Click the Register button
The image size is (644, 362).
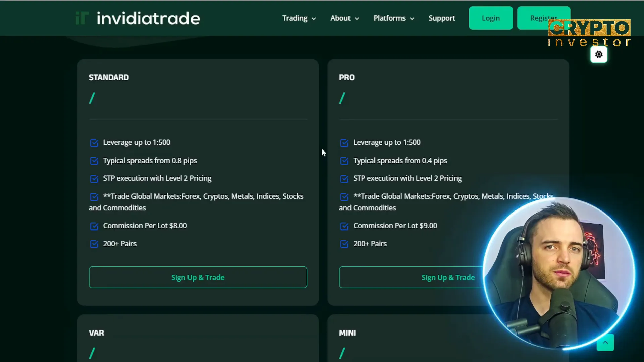click(543, 18)
